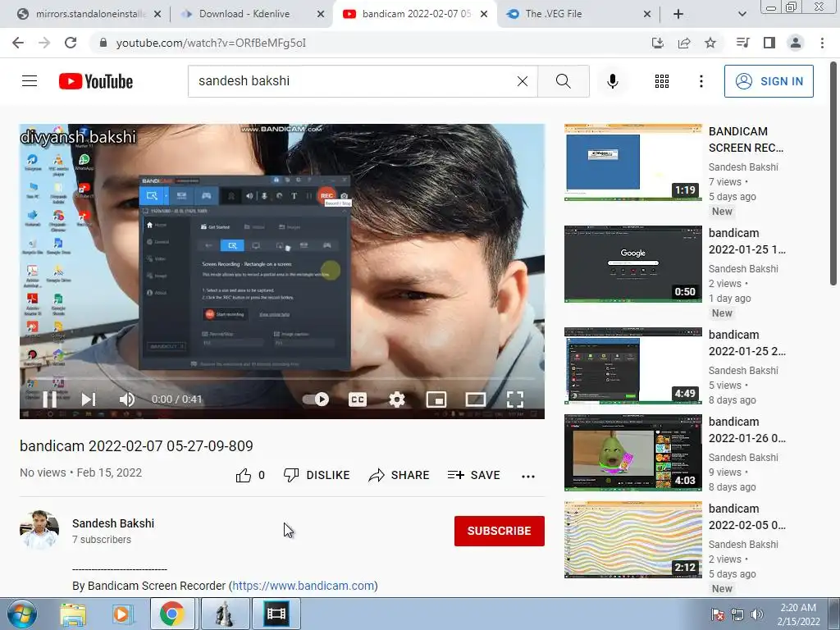Click the SIGN IN button

pos(769,81)
